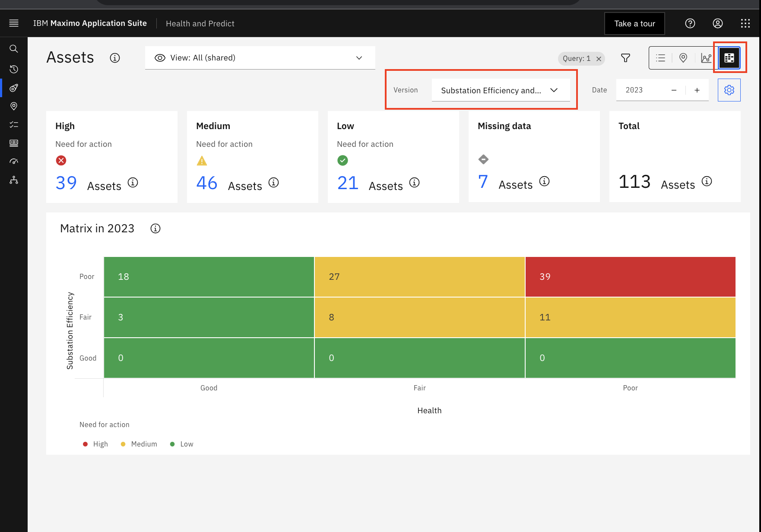Select the assets target icon in sidebar
761x532 pixels.
[x=14, y=88]
